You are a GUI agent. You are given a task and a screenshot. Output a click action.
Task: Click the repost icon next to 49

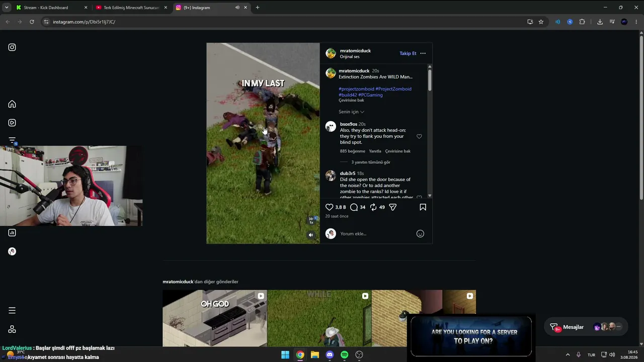pos(373,207)
